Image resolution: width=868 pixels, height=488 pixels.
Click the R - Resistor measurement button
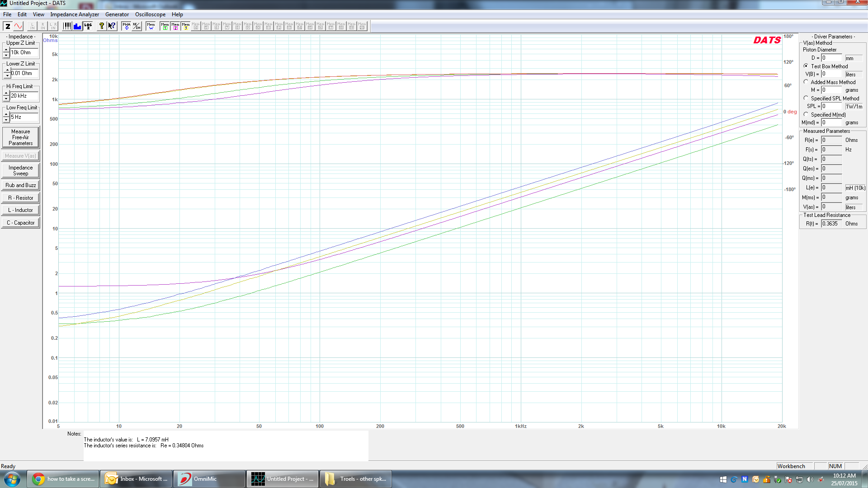20,198
